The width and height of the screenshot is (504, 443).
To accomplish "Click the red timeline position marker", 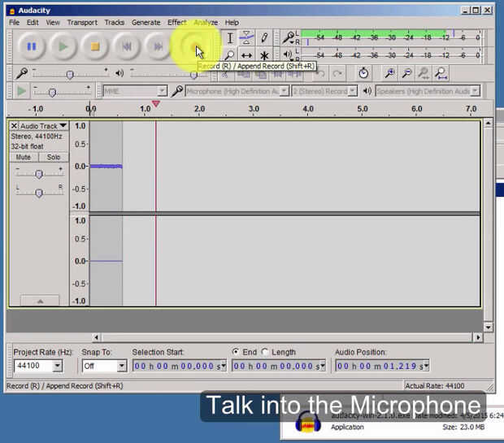I will coord(155,104).
